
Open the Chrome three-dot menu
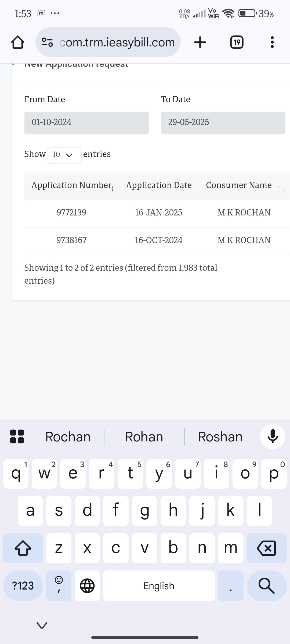(272, 42)
